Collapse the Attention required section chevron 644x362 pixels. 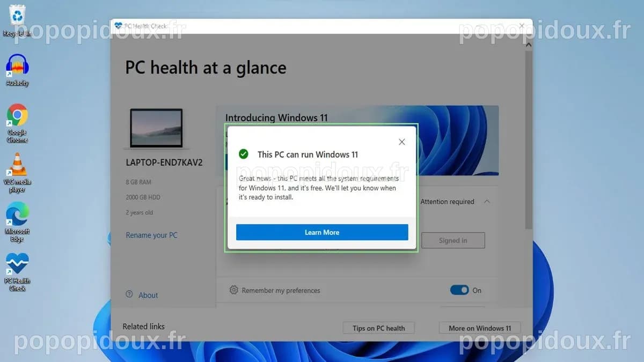487,202
